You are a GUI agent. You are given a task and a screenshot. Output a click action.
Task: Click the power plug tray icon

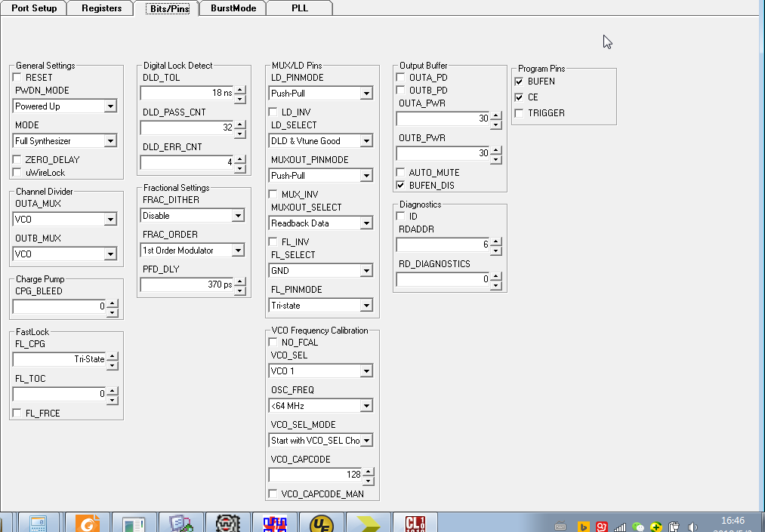(674, 527)
